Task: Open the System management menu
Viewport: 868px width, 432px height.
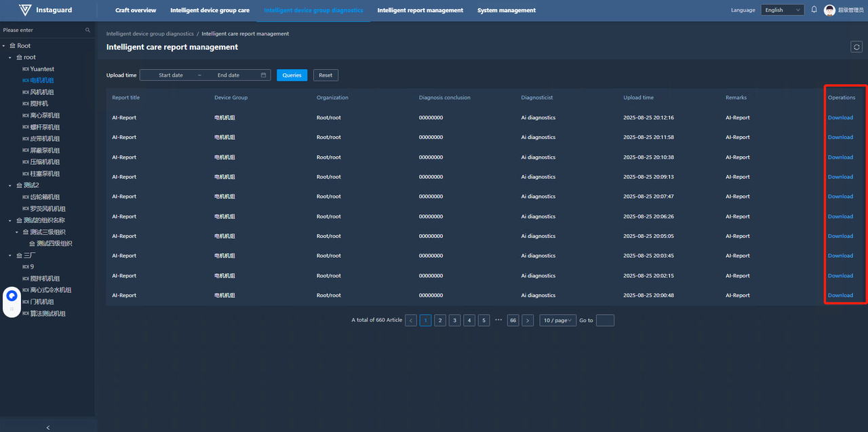Action: (506, 10)
